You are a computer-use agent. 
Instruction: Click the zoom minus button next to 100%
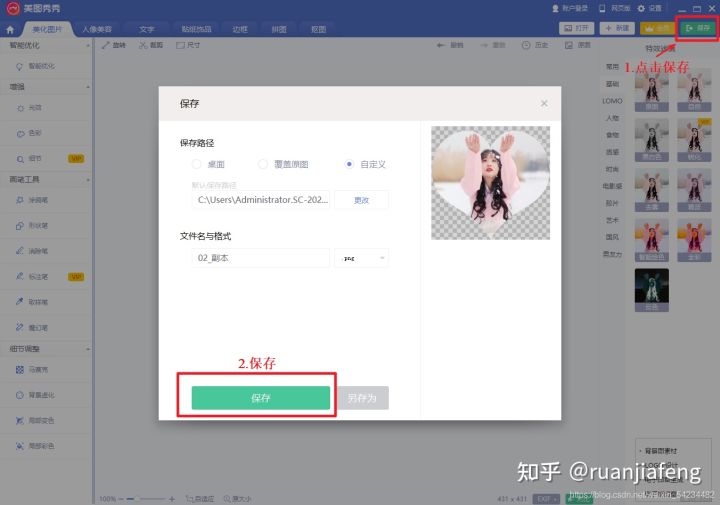pyautogui.click(x=121, y=499)
